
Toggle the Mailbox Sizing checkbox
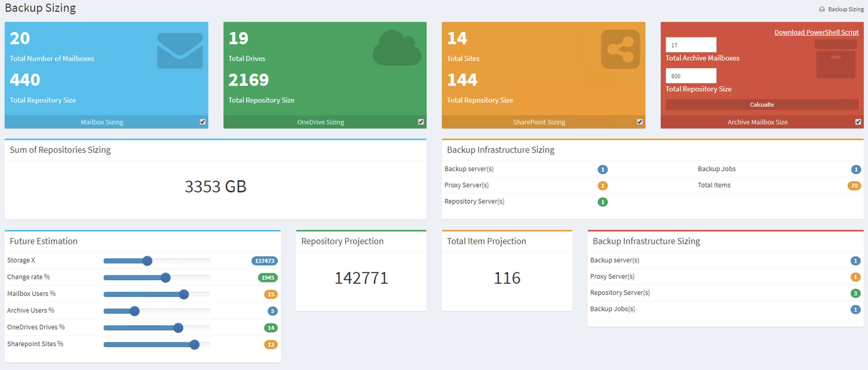pos(202,122)
